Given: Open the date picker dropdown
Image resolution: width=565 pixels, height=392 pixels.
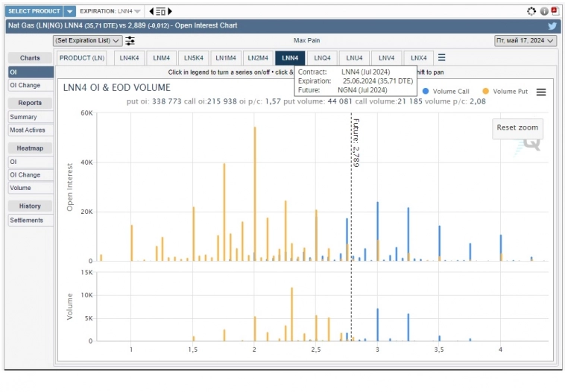Looking at the screenshot, I should pyautogui.click(x=525, y=40).
